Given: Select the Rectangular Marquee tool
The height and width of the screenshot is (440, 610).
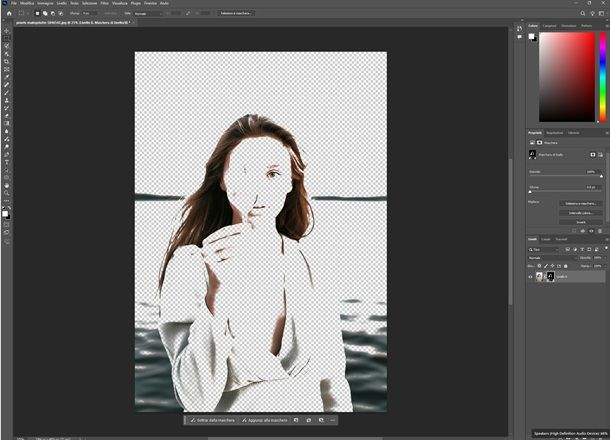Looking at the screenshot, I should coord(6,38).
